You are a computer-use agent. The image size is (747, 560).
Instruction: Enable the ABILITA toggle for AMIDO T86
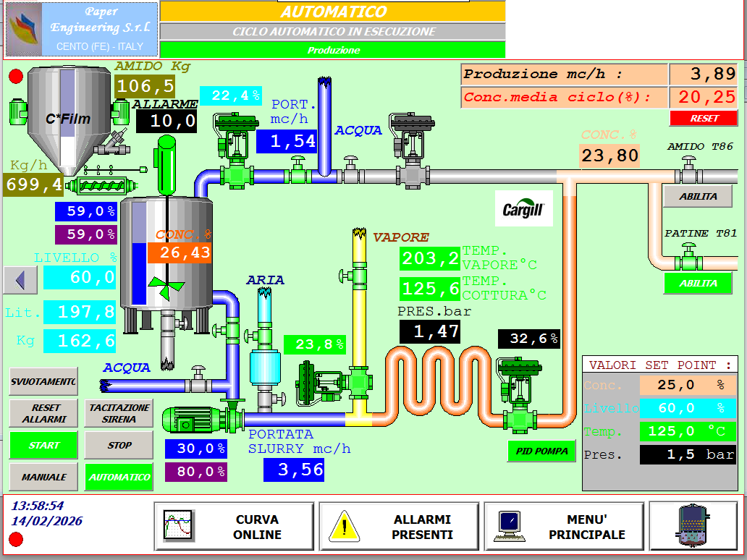coord(697,196)
